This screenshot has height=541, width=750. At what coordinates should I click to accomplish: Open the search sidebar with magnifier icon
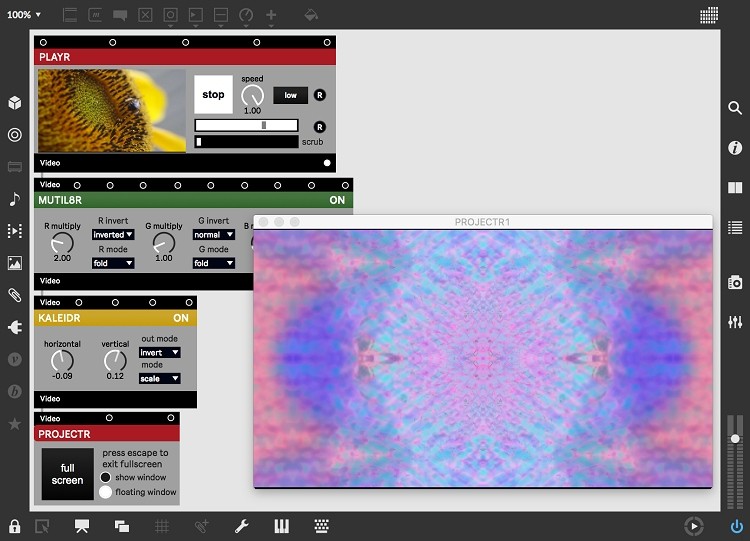coord(735,108)
